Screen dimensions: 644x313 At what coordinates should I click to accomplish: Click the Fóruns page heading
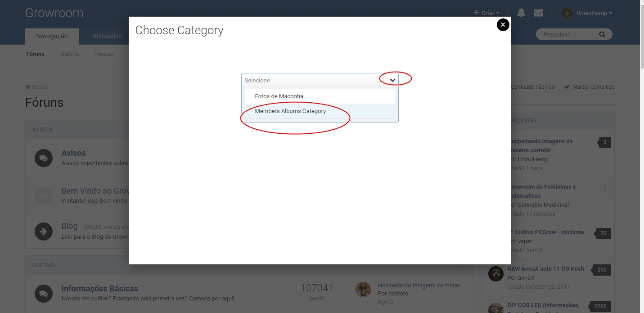pyautogui.click(x=44, y=103)
